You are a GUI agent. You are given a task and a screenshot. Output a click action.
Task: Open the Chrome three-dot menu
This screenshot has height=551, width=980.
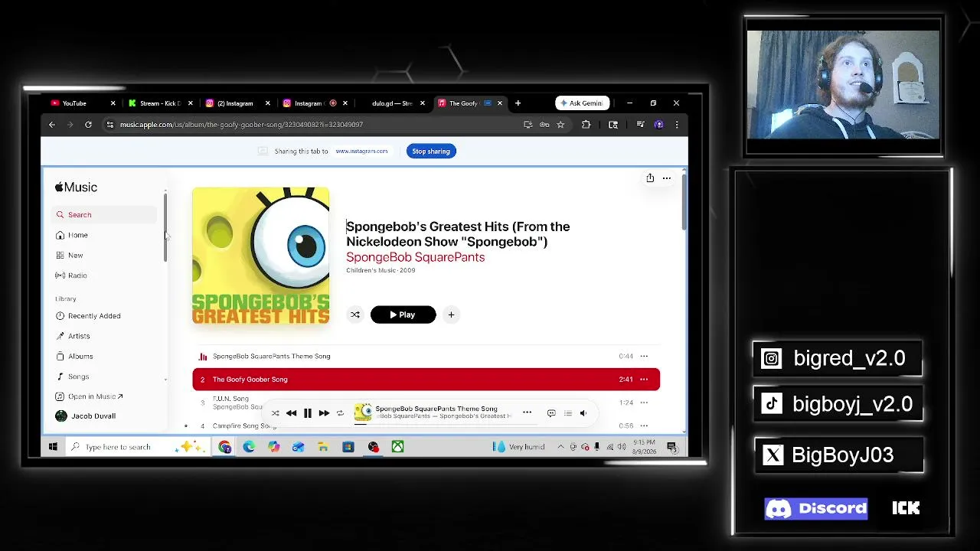(x=677, y=125)
